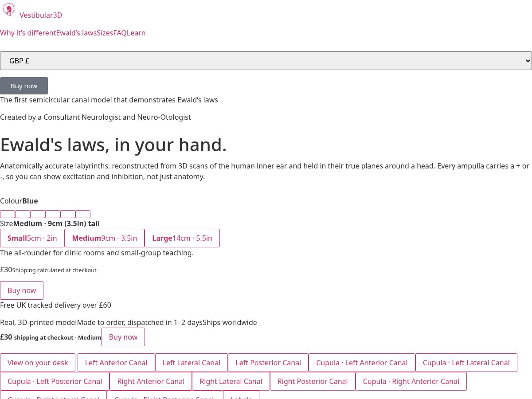
Task: Select the fifth colour swatch from left
Action: (x=68, y=214)
